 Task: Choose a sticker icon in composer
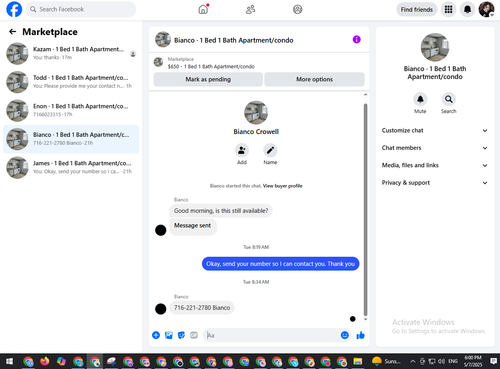coord(181,335)
